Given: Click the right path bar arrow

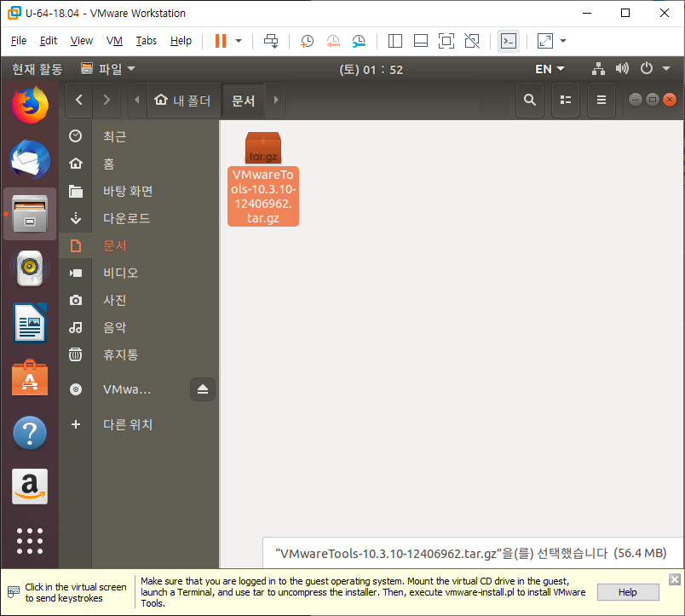Looking at the screenshot, I should [276, 100].
